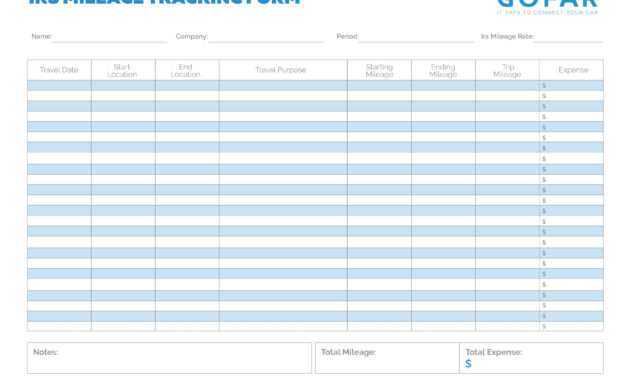Select the Starting Mileage column header
The height and width of the screenshot is (380, 630).
(x=379, y=70)
